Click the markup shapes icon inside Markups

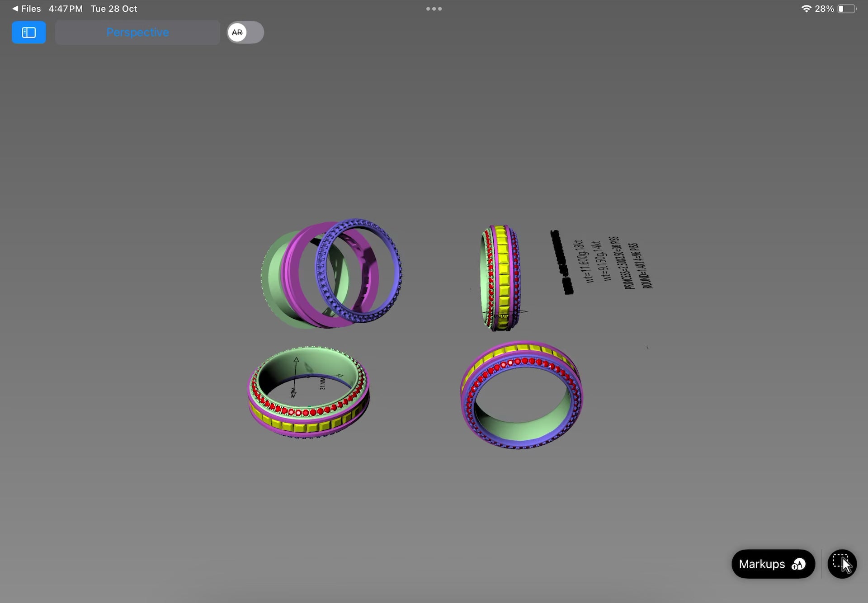[798, 564]
